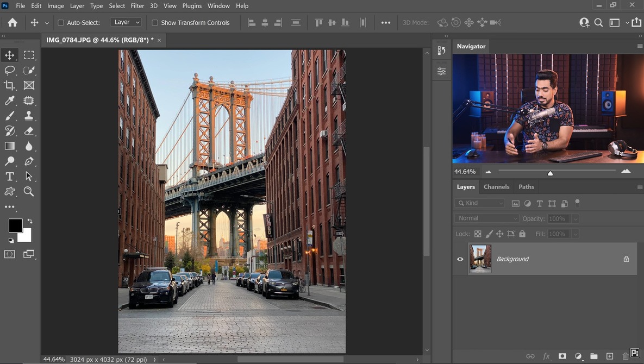The width and height of the screenshot is (644, 364).
Task: Enable Show Transform Controls
Action: point(155,22)
